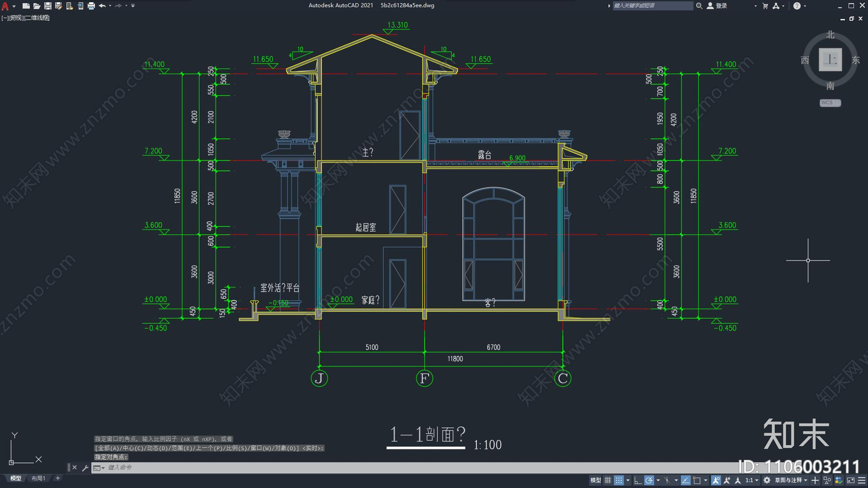Screen dimensions: 868x488
Task: Add a new layout with plus tab
Action: click(x=58, y=478)
